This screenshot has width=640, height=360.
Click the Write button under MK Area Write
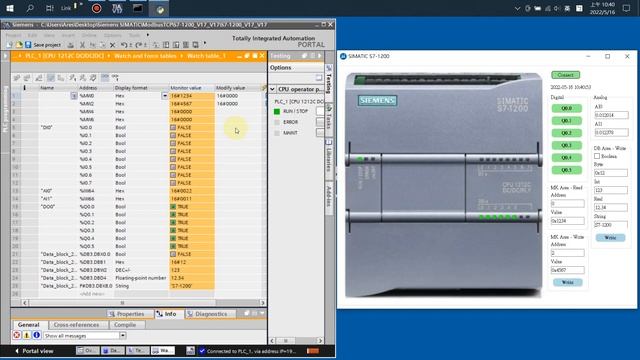[x=567, y=282]
